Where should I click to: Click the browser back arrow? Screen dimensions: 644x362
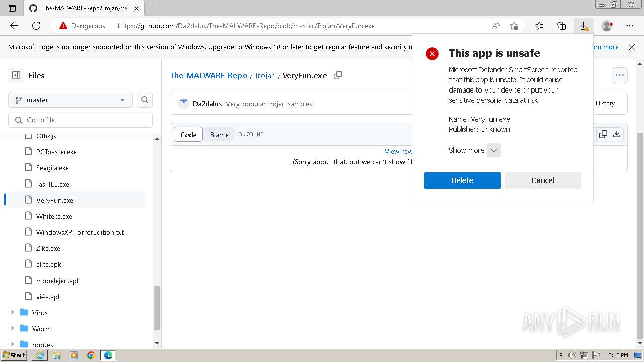click(14, 26)
